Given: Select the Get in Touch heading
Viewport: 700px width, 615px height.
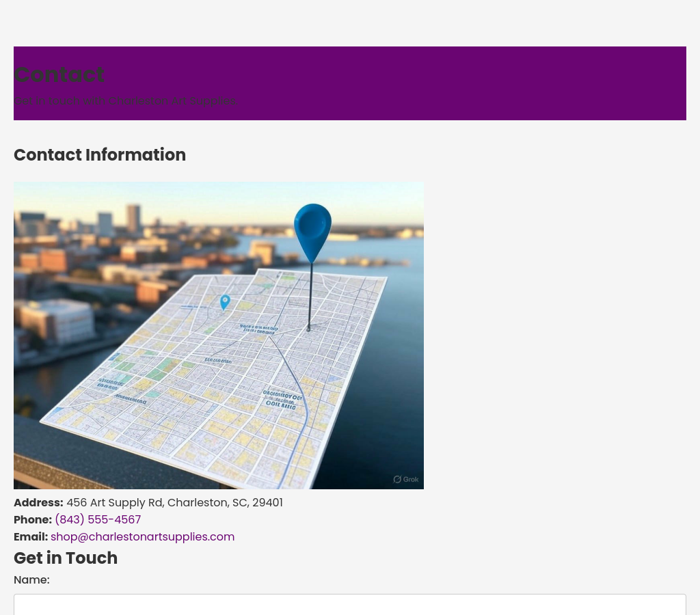Looking at the screenshot, I should [x=66, y=558].
